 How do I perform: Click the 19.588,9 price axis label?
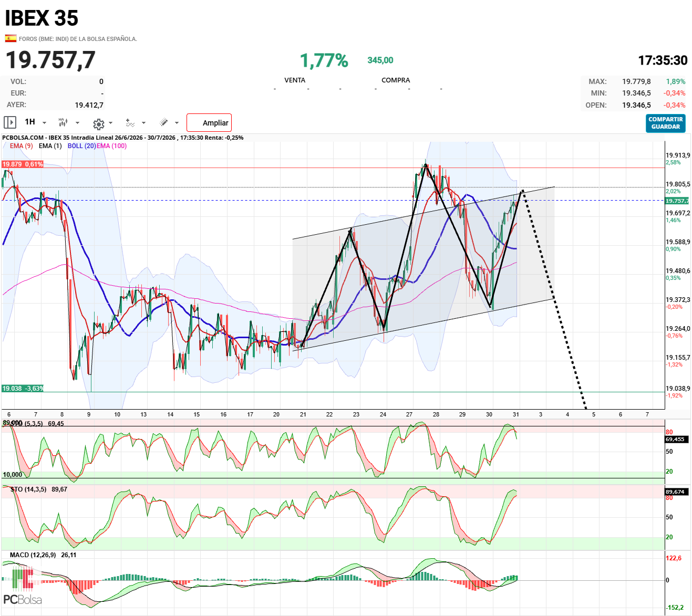coord(678,242)
